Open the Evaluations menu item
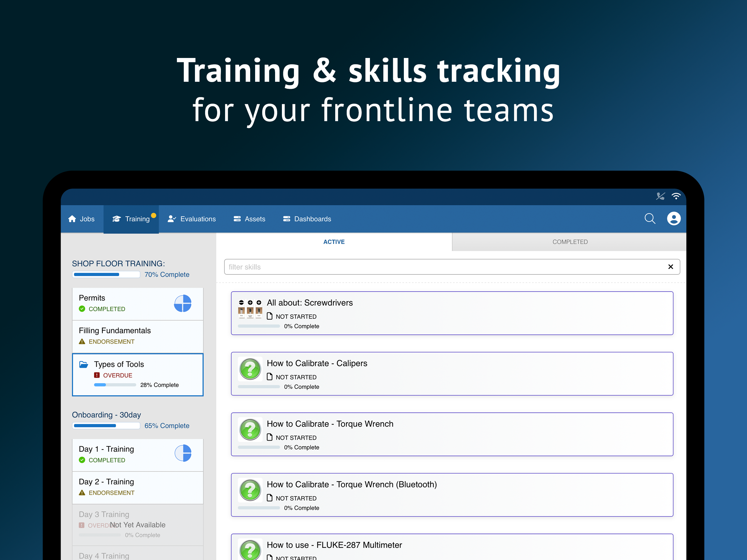The height and width of the screenshot is (560, 747). 191,219
